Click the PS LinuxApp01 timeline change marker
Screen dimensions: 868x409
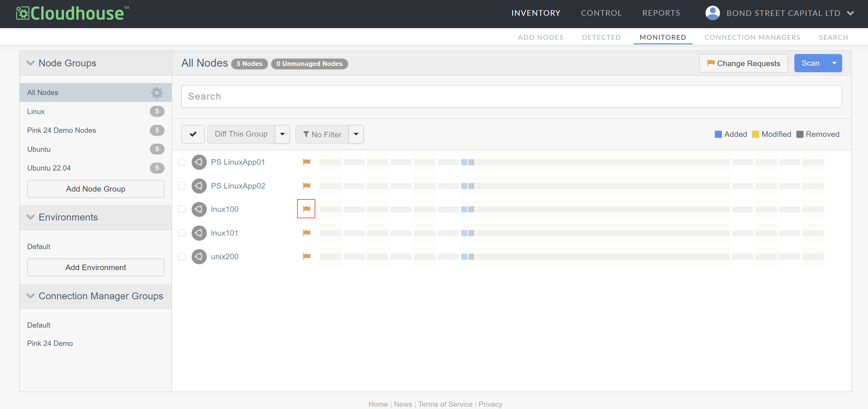[x=468, y=162]
